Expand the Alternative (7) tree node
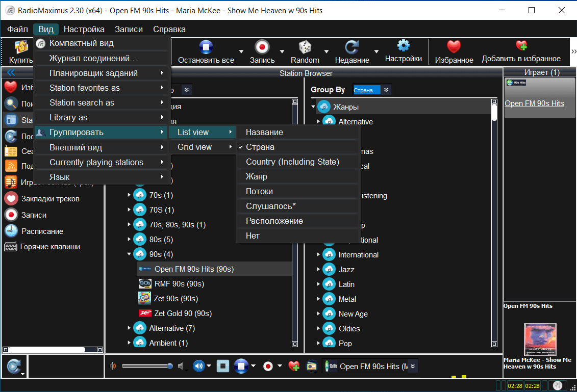The width and height of the screenshot is (577, 392). [x=129, y=328]
